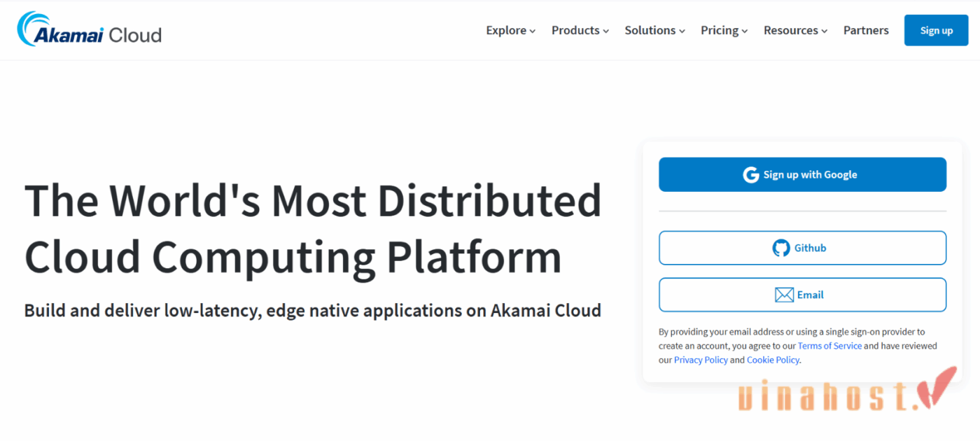Click the Google "G" icon
980x441 pixels.
pyautogui.click(x=751, y=175)
